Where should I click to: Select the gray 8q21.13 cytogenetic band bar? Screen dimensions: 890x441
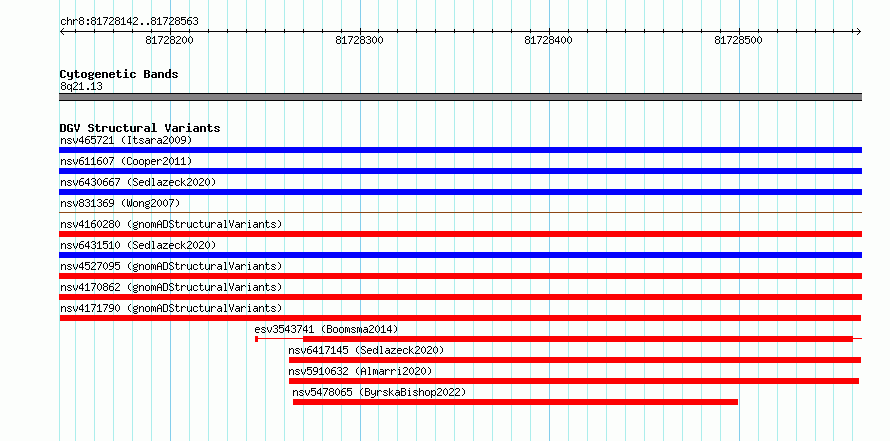pos(460,97)
